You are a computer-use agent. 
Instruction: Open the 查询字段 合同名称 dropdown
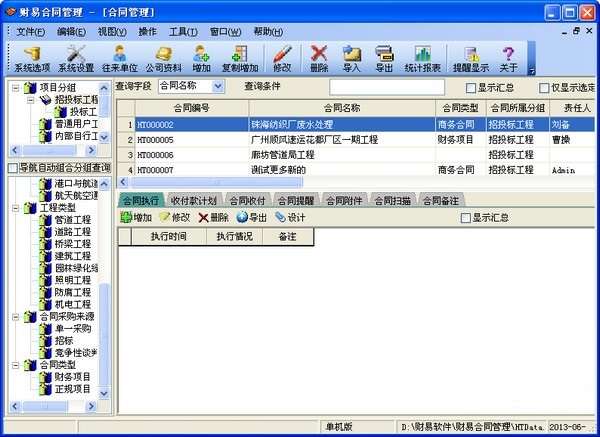coord(218,86)
